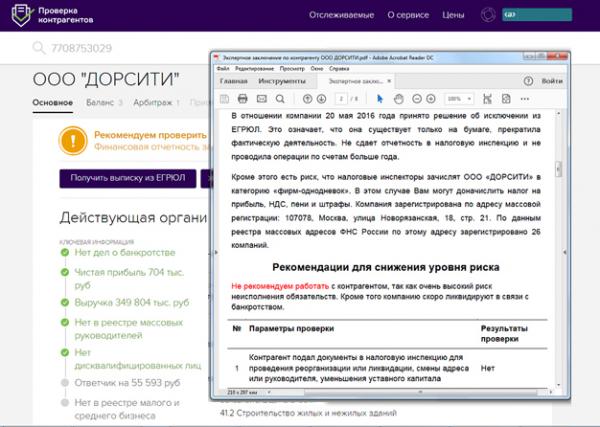Go to next page with down arrow
This screenshot has width=600, height=427.
click(x=322, y=99)
